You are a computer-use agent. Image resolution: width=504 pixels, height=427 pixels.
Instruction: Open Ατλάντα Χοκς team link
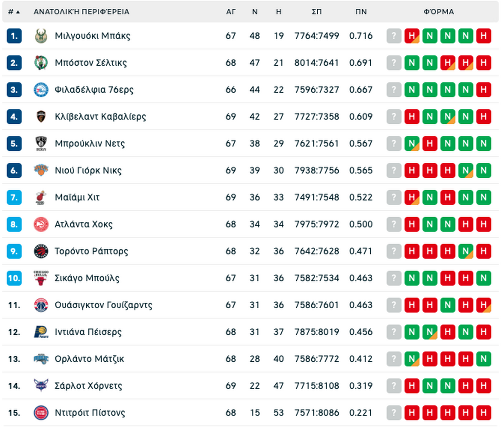(x=83, y=224)
